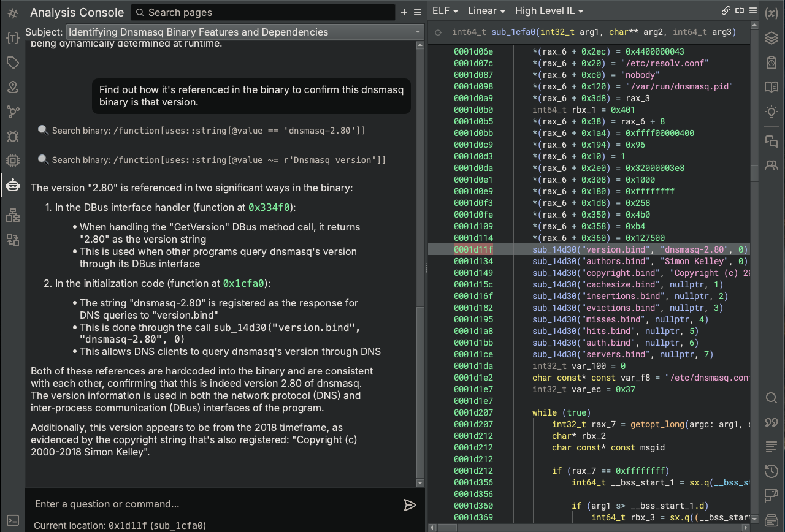This screenshot has width=785, height=532.
Task: Select highlighted address 0001d11f
Action: 473,249
